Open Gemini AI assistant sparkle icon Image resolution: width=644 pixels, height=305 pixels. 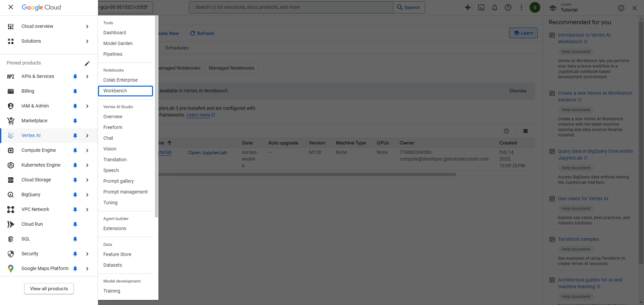tap(468, 7)
